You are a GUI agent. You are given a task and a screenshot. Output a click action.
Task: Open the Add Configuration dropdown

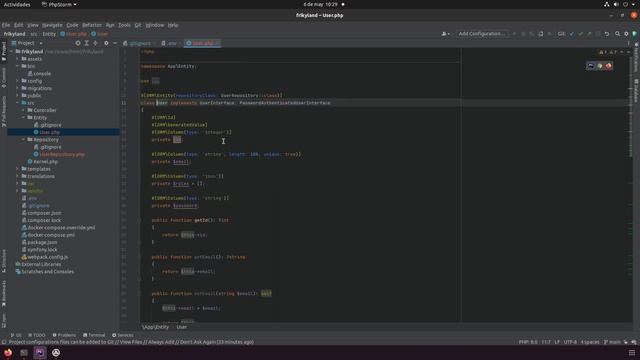(x=482, y=33)
